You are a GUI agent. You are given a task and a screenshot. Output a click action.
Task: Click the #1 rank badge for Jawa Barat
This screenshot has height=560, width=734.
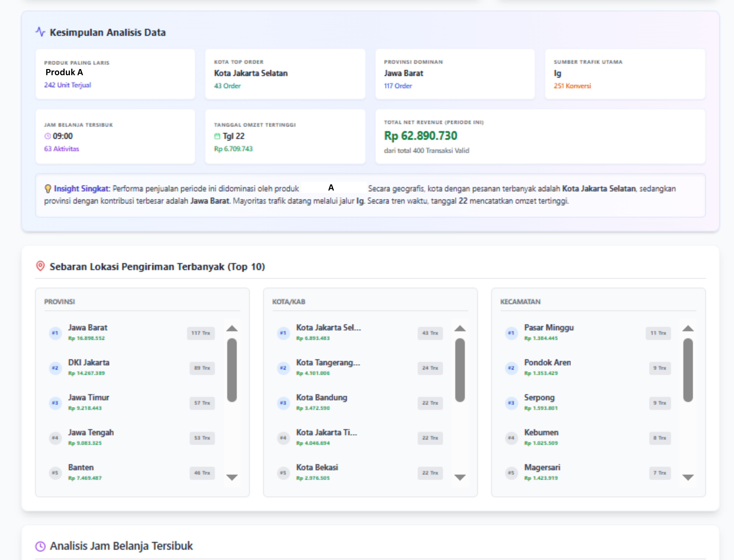pos(55,333)
